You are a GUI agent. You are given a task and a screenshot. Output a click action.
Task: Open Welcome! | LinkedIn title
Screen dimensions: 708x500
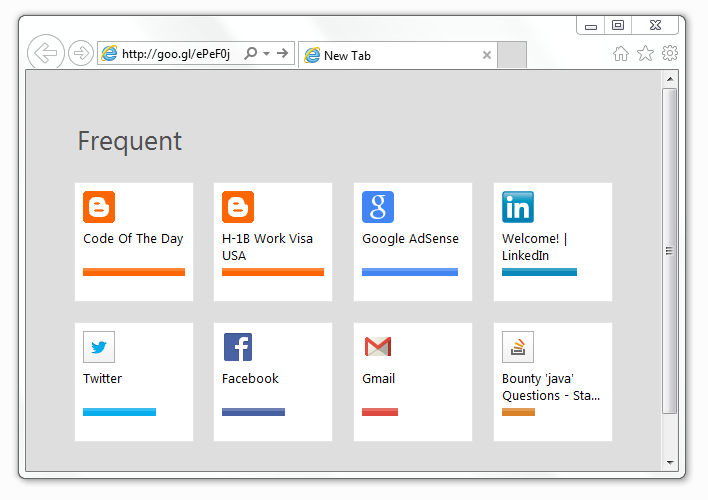535,247
